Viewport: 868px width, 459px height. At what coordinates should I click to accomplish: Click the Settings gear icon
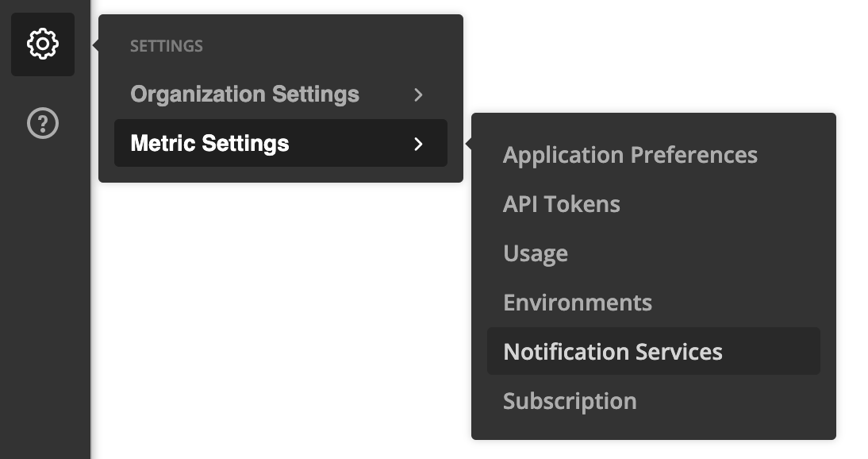pyautogui.click(x=43, y=44)
